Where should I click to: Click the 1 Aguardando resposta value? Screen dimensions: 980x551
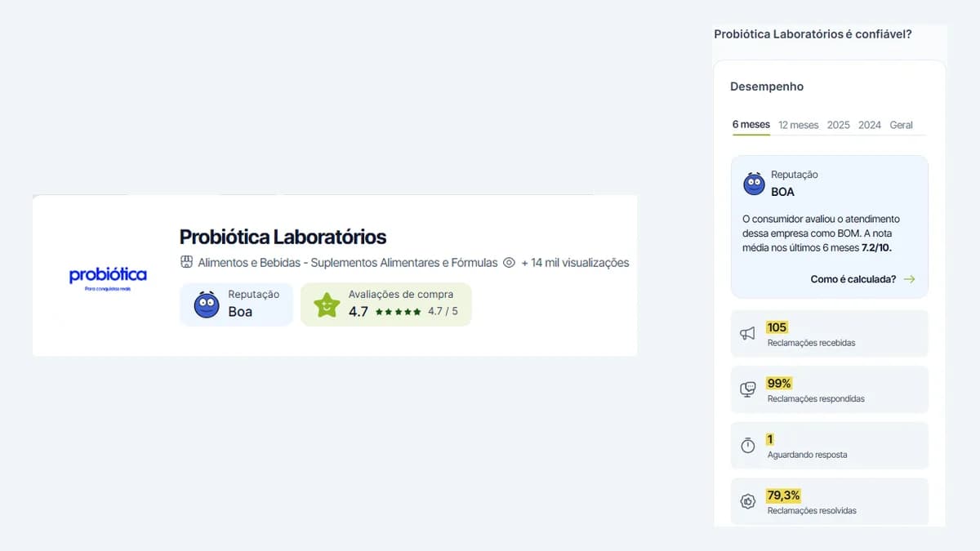pos(770,439)
